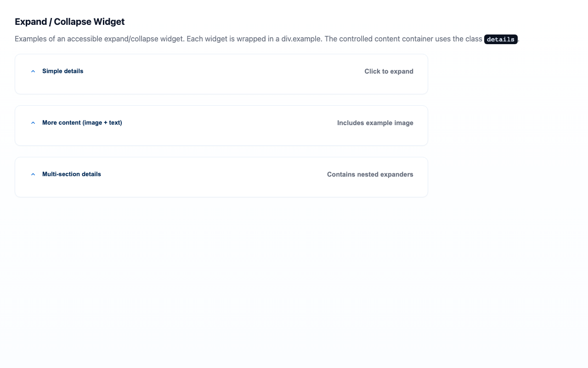Click the Multi-section details header title
Image resolution: width=588 pixels, height=368 pixels.
(x=72, y=174)
